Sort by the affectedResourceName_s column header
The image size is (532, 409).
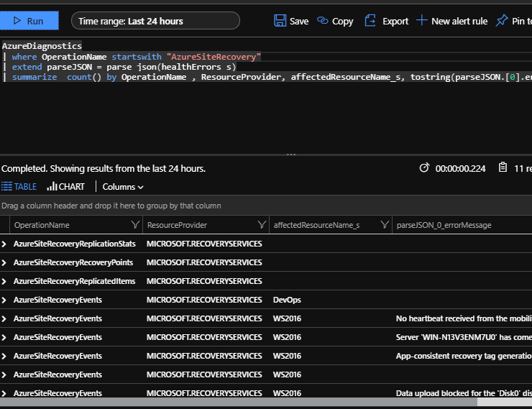[x=316, y=225]
